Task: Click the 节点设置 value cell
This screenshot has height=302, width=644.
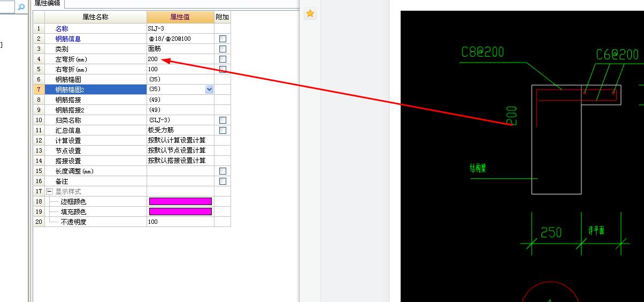Action: point(180,150)
